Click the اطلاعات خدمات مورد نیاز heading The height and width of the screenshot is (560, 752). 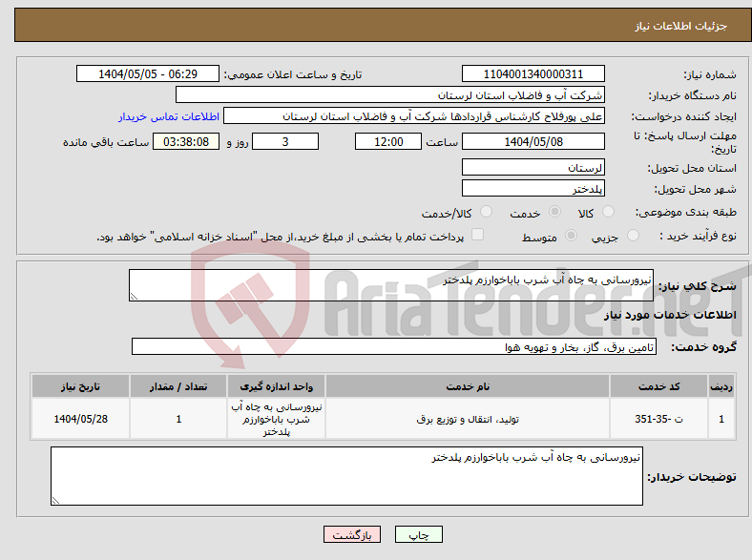click(670, 315)
